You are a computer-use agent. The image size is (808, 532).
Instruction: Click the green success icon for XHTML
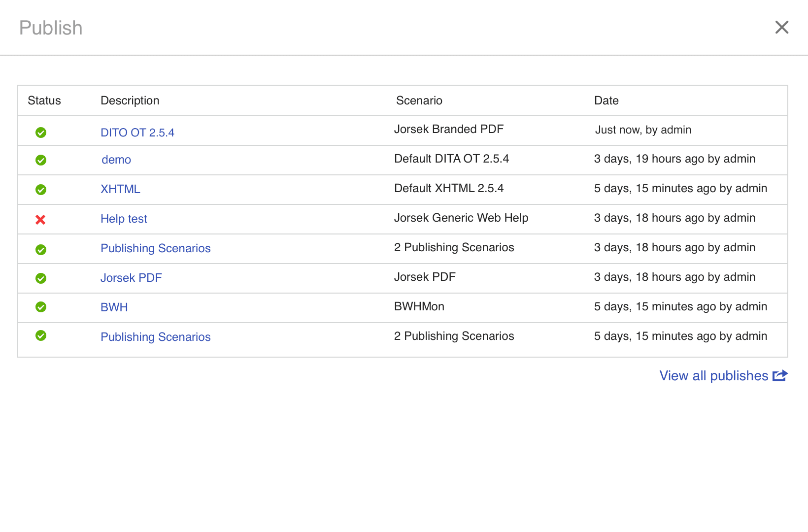point(41,190)
